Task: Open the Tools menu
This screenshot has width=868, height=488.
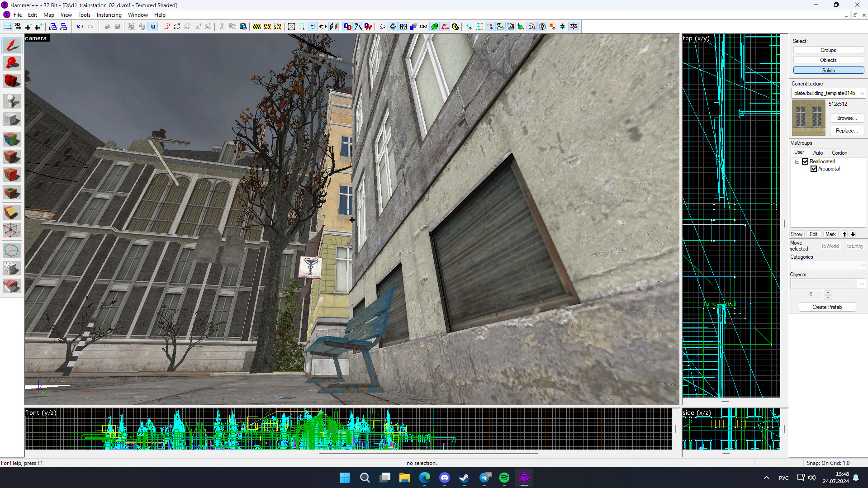Action: click(84, 14)
